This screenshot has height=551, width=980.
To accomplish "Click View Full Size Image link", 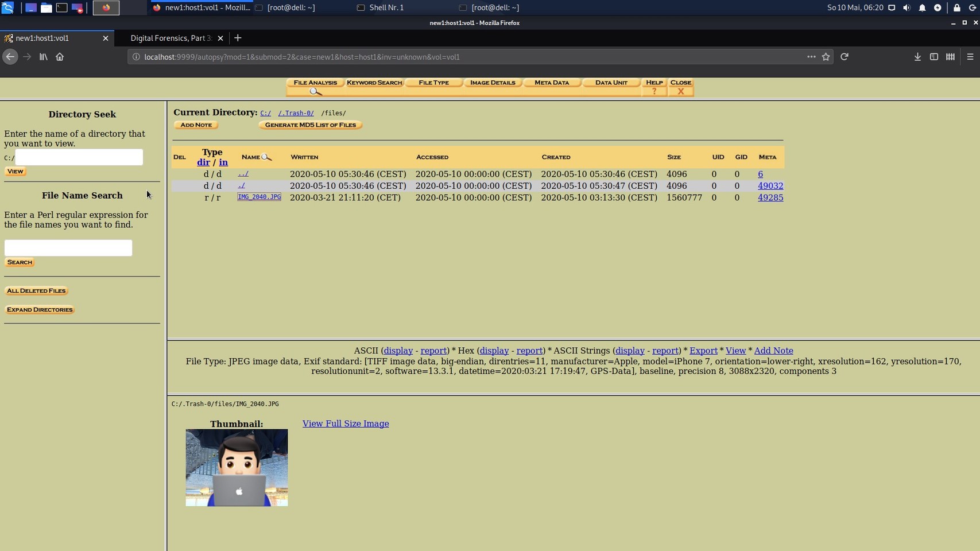I will [x=345, y=424].
